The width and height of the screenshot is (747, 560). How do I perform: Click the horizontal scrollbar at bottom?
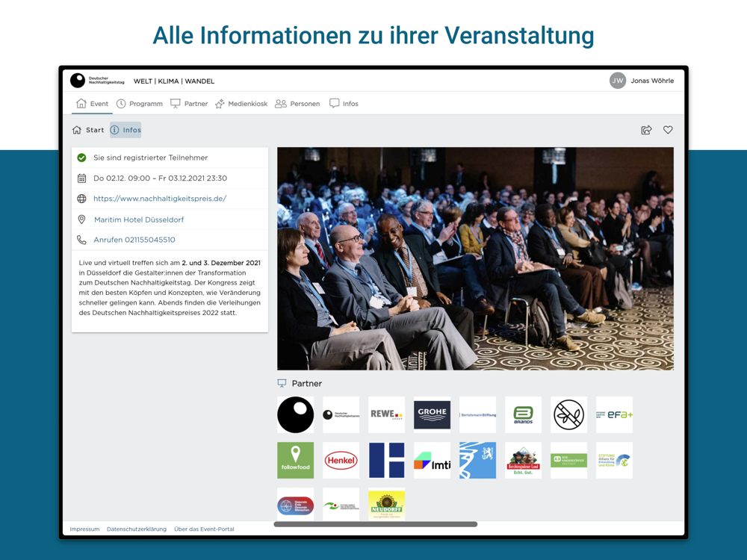[376, 524]
